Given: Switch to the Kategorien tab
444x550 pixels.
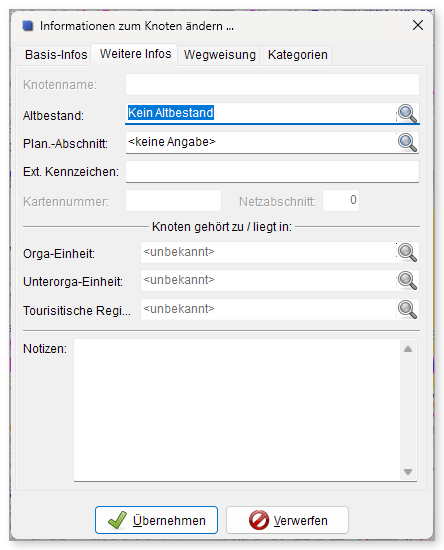Looking at the screenshot, I should pos(297,55).
